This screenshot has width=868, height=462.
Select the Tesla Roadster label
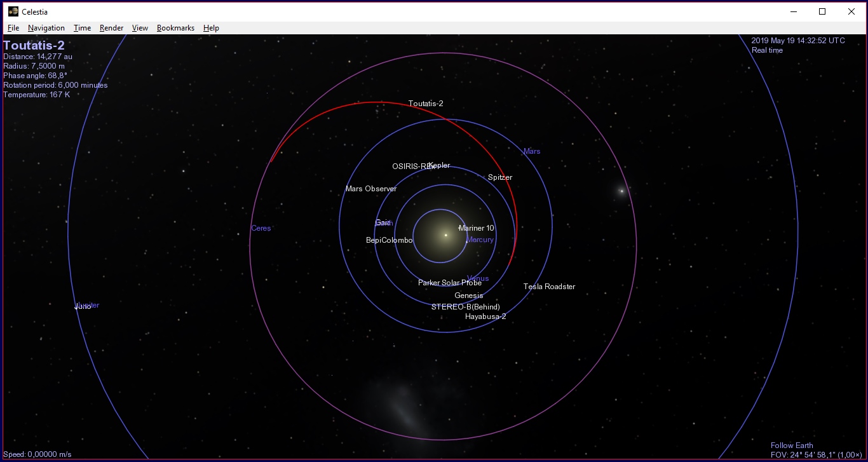coord(549,287)
